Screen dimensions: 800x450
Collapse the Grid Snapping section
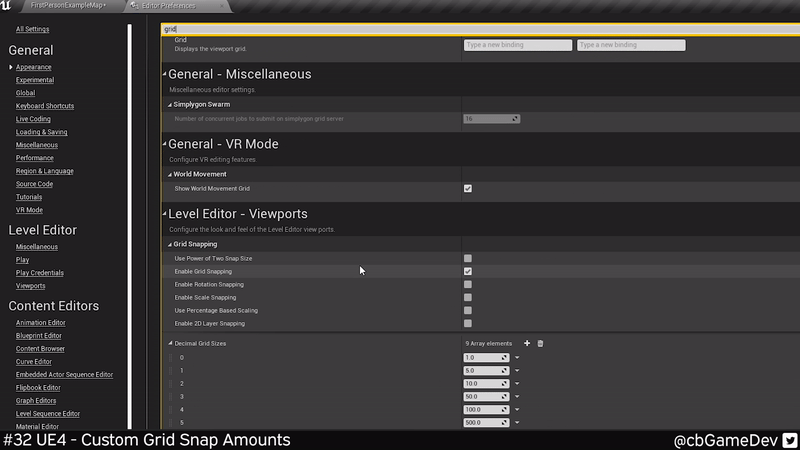[x=169, y=244]
